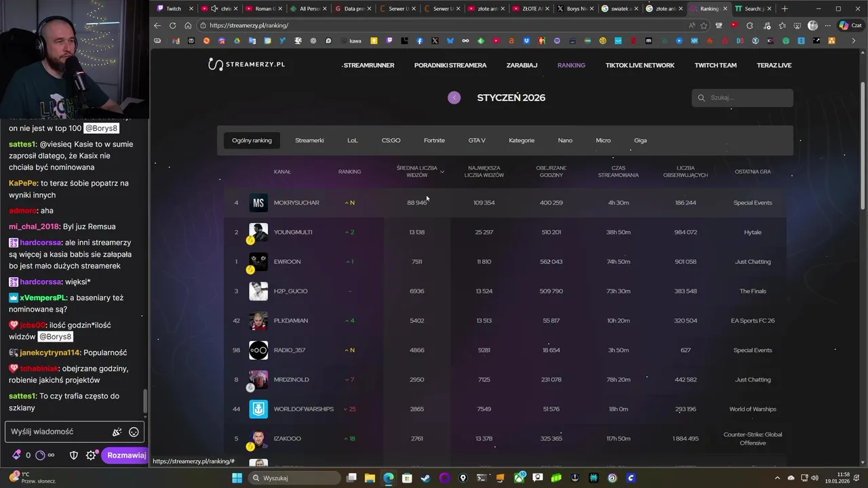Open Poradniki Streamera in the navigation

450,65
